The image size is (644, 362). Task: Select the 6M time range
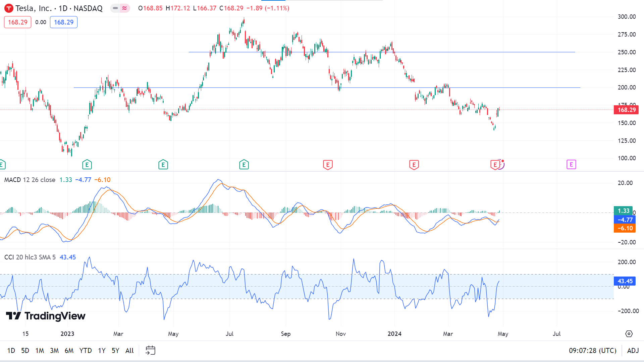(69, 351)
